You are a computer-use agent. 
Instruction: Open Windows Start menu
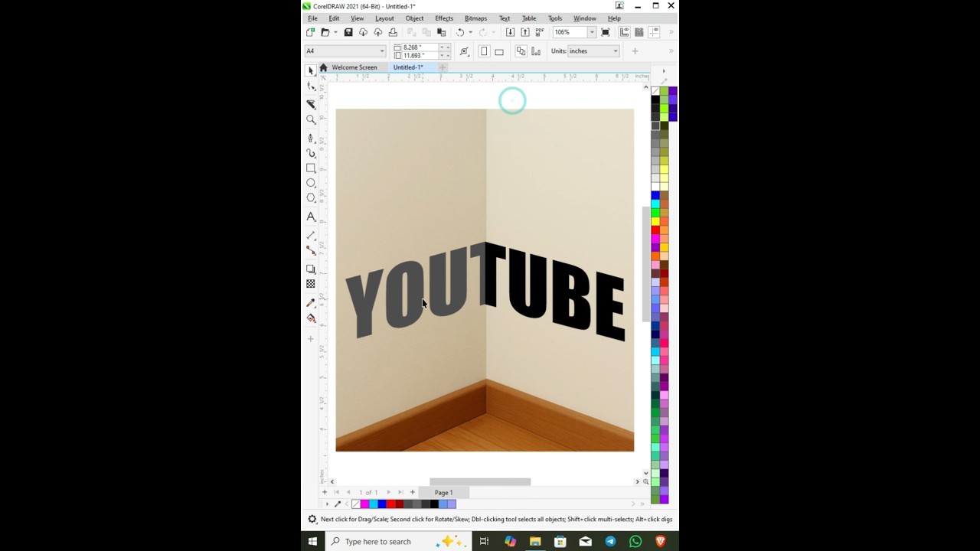[x=312, y=541]
